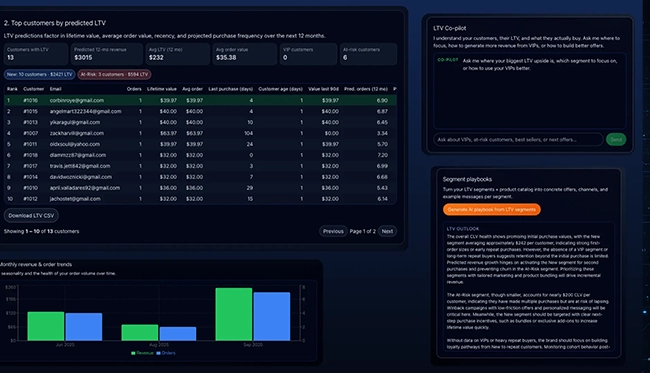Click email zackharvill@gmail.com
The width and height of the screenshot is (650, 373).
(77, 133)
